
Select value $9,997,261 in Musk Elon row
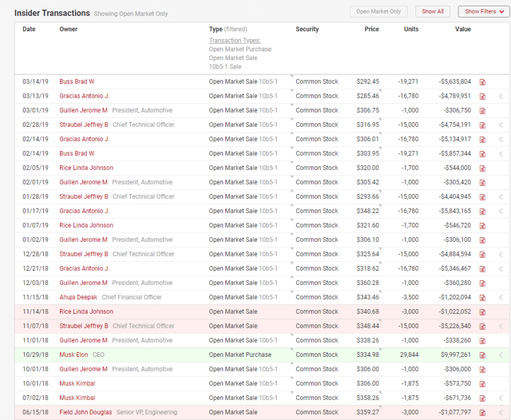pyautogui.click(x=456, y=355)
